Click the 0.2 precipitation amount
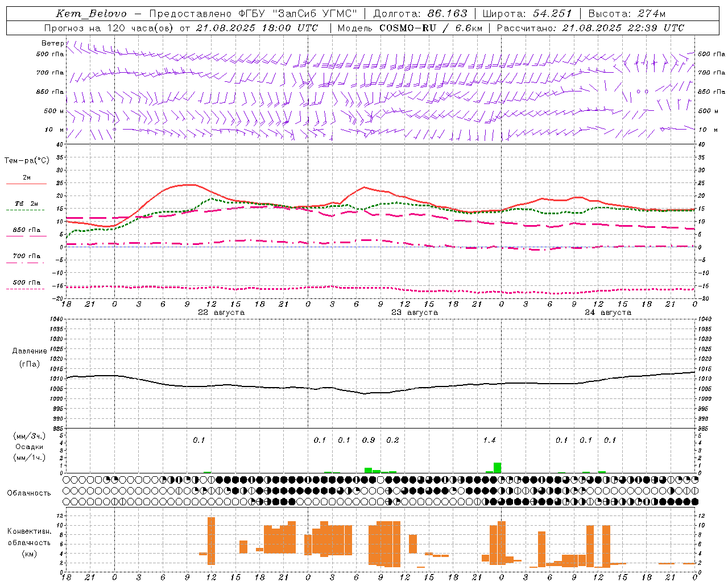Image resolution: width=728 pixels, height=582 pixels. click(x=392, y=440)
